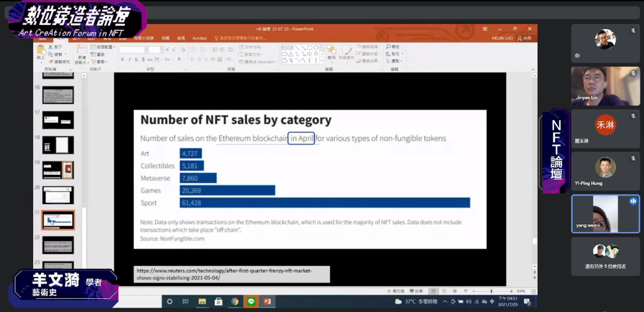Select the Right Arrow shape
The height and width of the screenshot is (312, 644).
(310, 54)
